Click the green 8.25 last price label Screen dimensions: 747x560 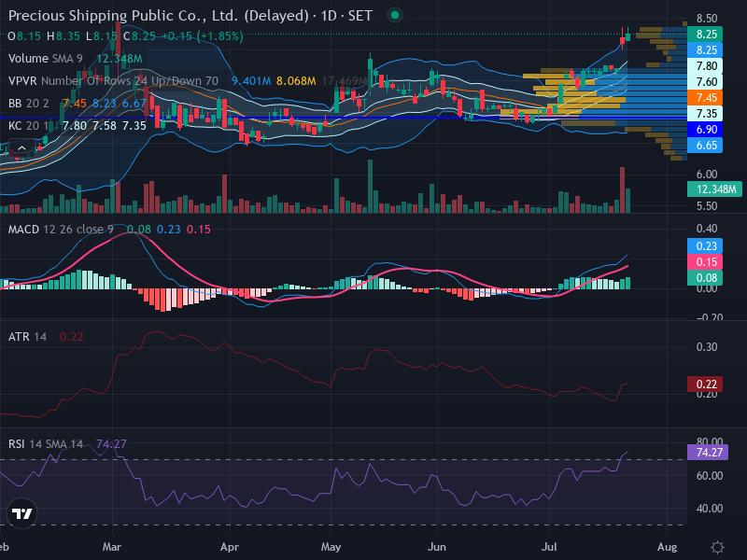coord(705,35)
